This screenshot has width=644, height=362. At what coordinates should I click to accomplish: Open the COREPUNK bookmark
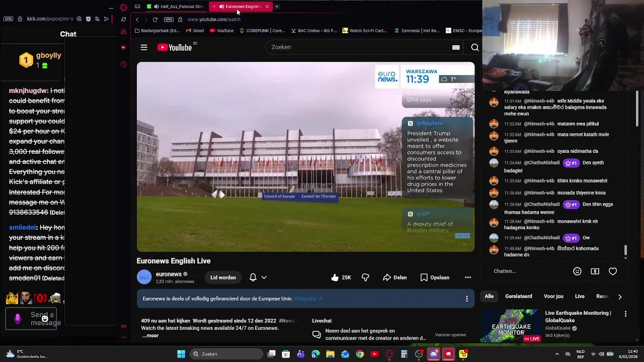coord(262,31)
